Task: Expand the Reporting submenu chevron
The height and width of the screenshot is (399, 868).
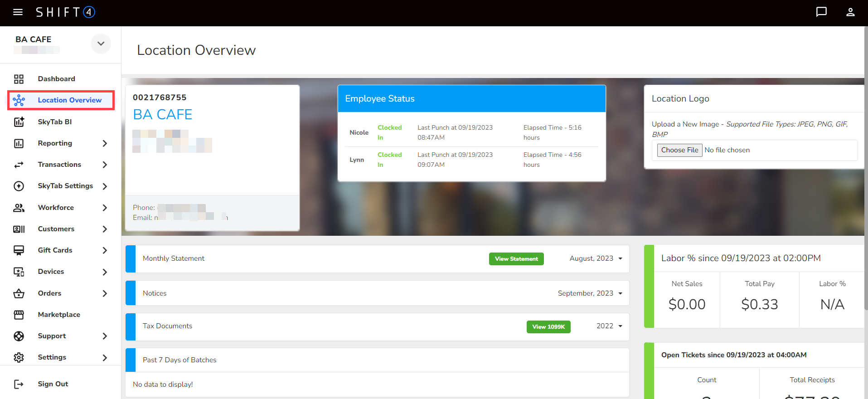Action: (x=105, y=143)
